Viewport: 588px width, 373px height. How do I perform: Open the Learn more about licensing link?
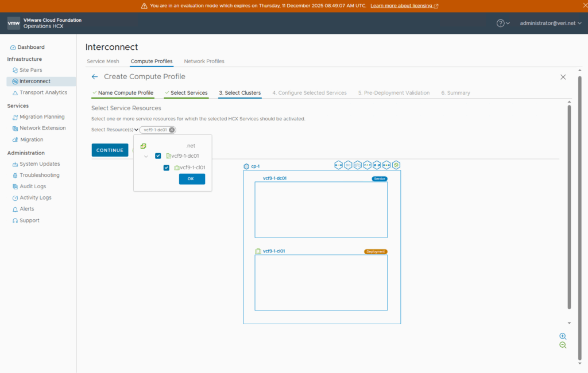pyautogui.click(x=404, y=6)
